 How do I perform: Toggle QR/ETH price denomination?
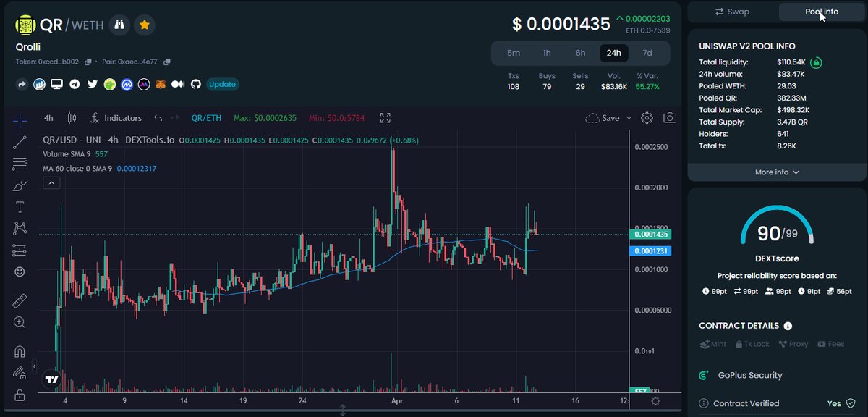(206, 117)
